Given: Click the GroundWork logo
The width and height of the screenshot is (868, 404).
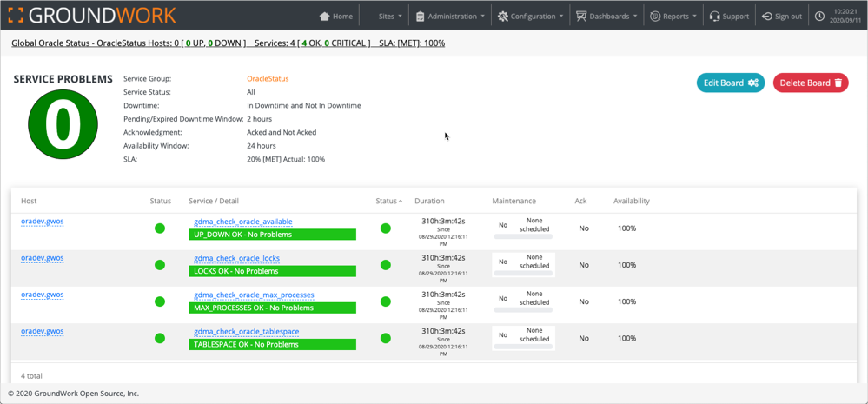Looking at the screenshot, I should (x=92, y=15).
